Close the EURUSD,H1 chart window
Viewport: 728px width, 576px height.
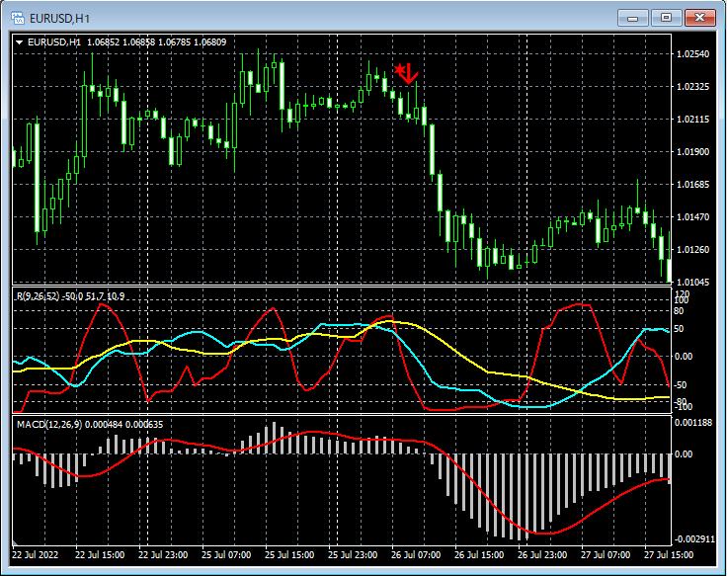(x=700, y=18)
